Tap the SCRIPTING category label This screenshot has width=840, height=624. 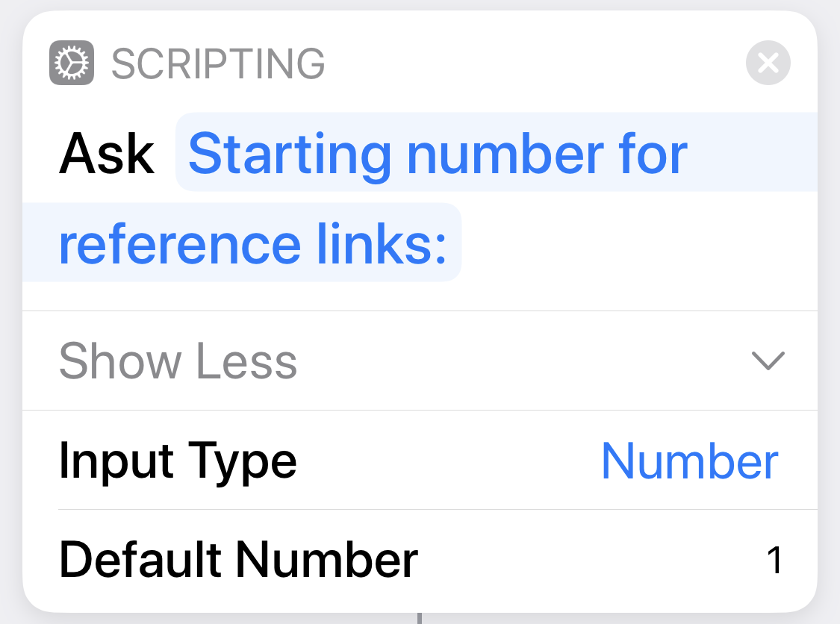(x=217, y=63)
